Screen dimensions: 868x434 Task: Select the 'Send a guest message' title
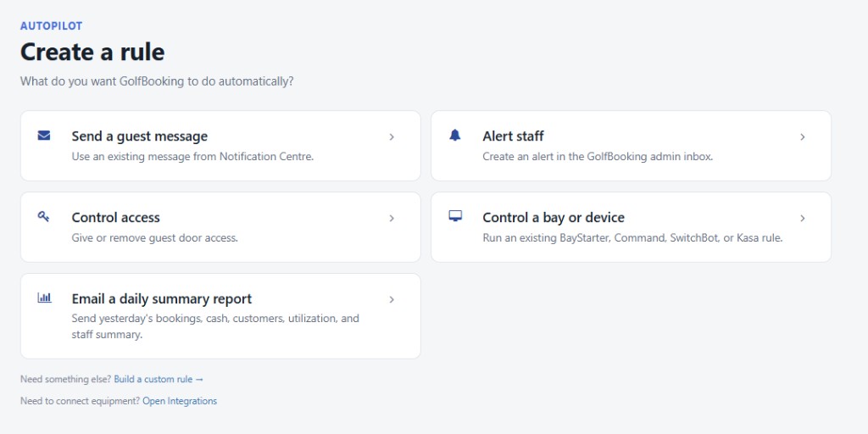pyautogui.click(x=140, y=136)
